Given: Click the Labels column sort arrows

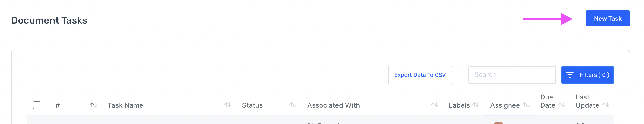Looking at the screenshot, I should 476,105.
